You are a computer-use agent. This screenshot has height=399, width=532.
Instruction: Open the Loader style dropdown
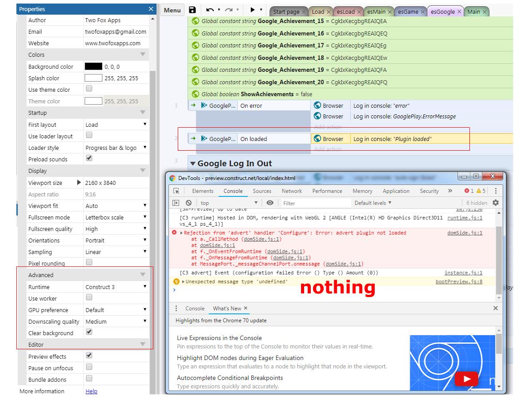point(116,148)
